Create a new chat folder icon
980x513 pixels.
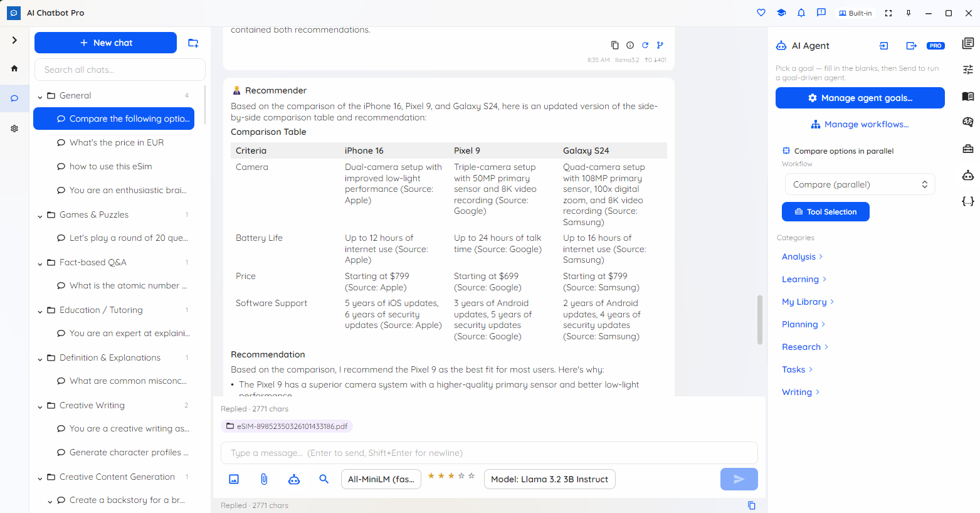point(193,43)
